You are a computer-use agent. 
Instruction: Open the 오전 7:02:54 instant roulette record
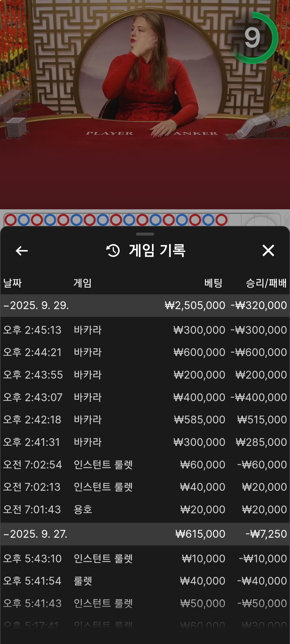point(145,465)
